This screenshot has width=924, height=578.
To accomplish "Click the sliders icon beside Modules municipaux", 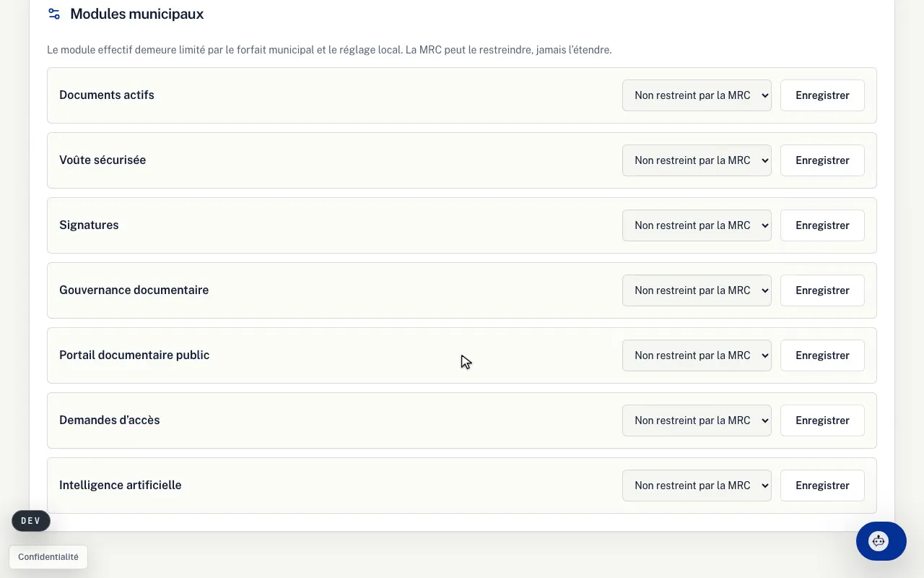I will (x=54, y=14).
